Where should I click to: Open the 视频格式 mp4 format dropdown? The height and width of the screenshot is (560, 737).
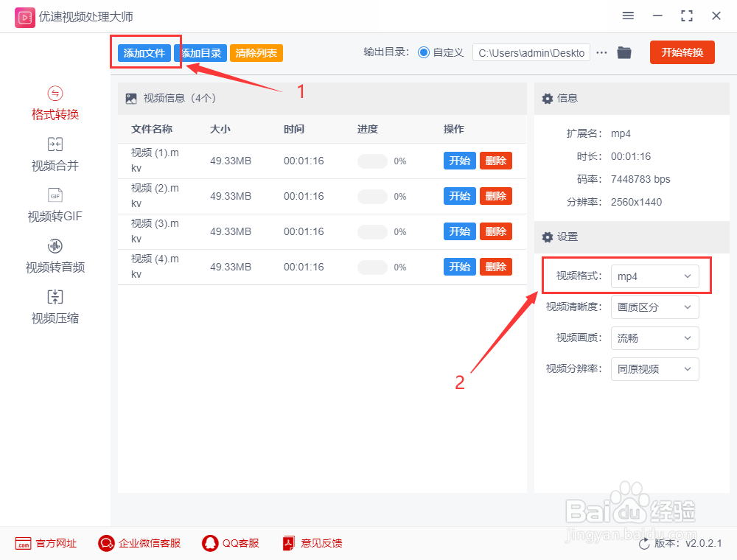(x=654, y=276)
